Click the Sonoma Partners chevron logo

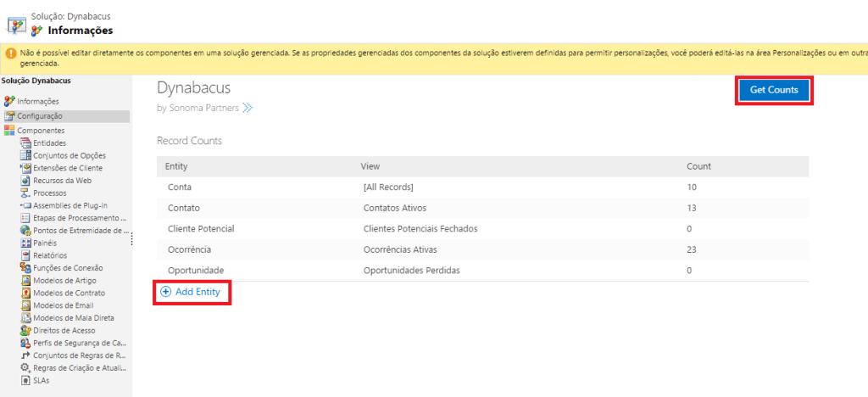(x=248, y=108)
